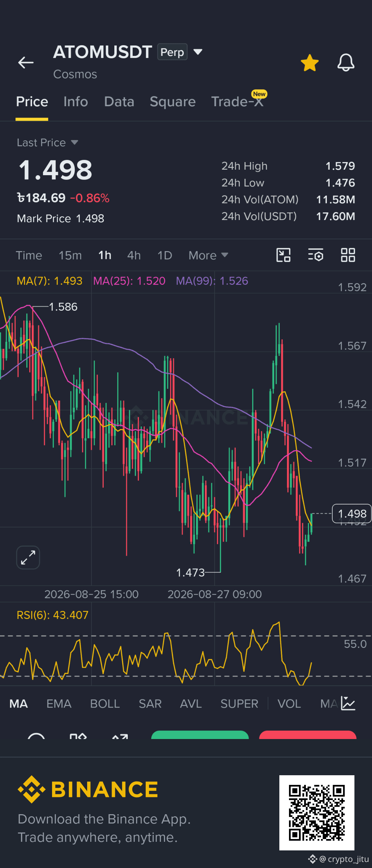Tap the MA(99): 1.526 indicator label
The height and width of the screenshot is (868, 372).
[212, 281]
